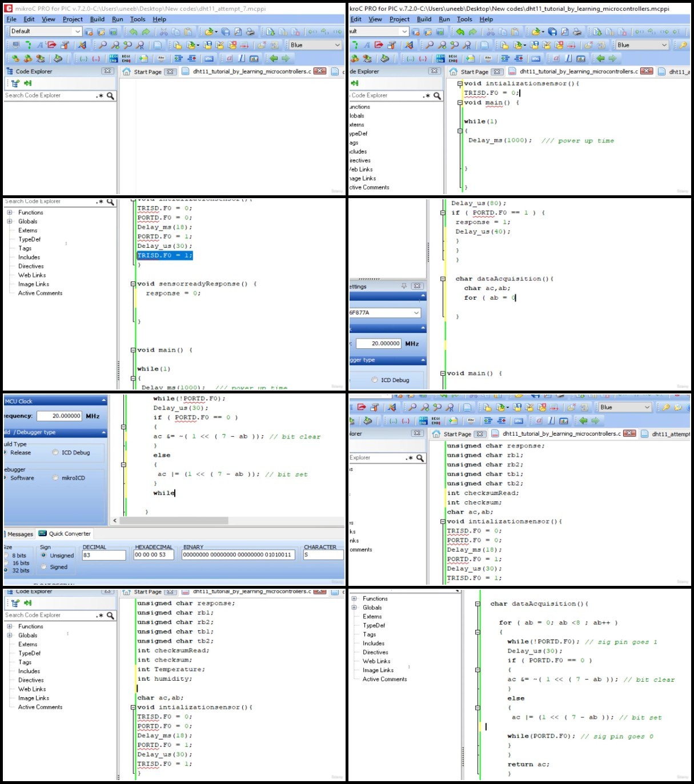Open Blue scheme dropdown in dht11_attempt_7 window

[338, 45]
